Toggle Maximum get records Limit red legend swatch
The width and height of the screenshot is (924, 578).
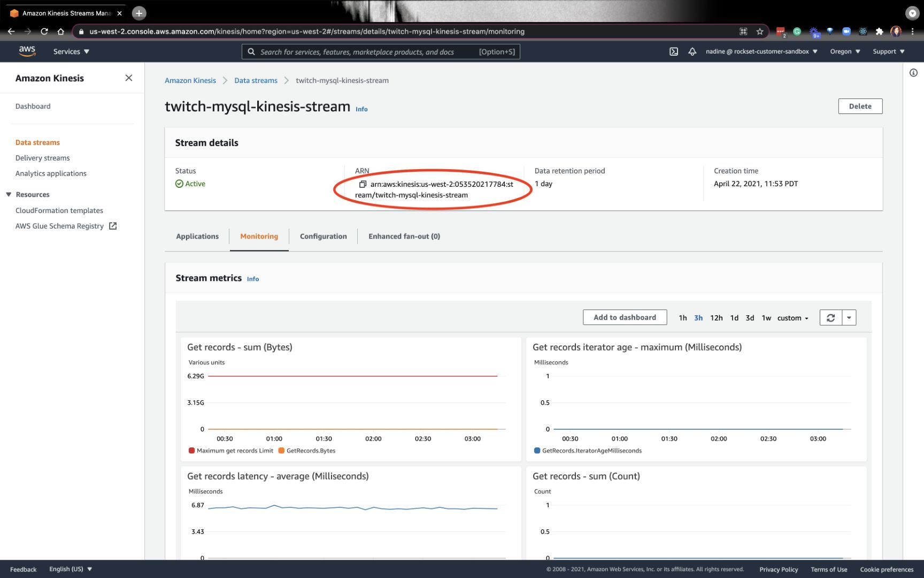[x=191, y=451]
